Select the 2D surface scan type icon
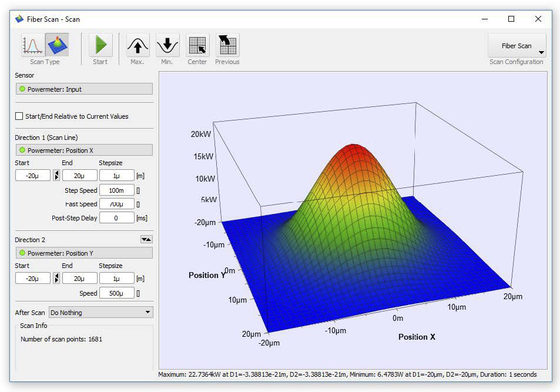The width and height of the screenshot is (560, 392). [57, 44]
